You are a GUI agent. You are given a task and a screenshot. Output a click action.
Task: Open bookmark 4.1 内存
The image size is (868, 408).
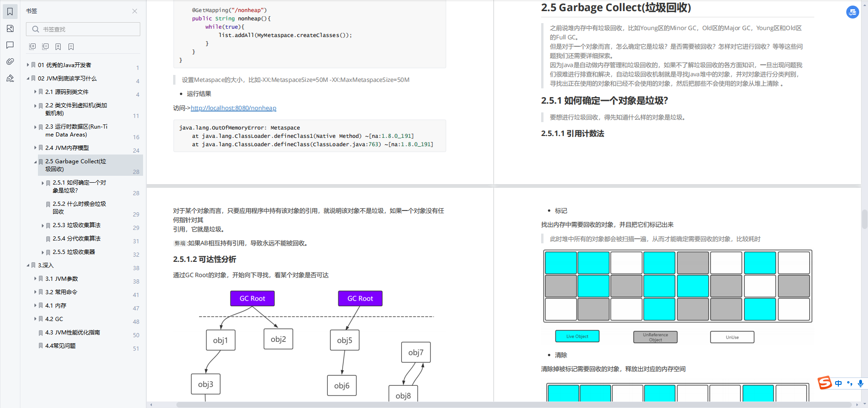pos(56,306)
